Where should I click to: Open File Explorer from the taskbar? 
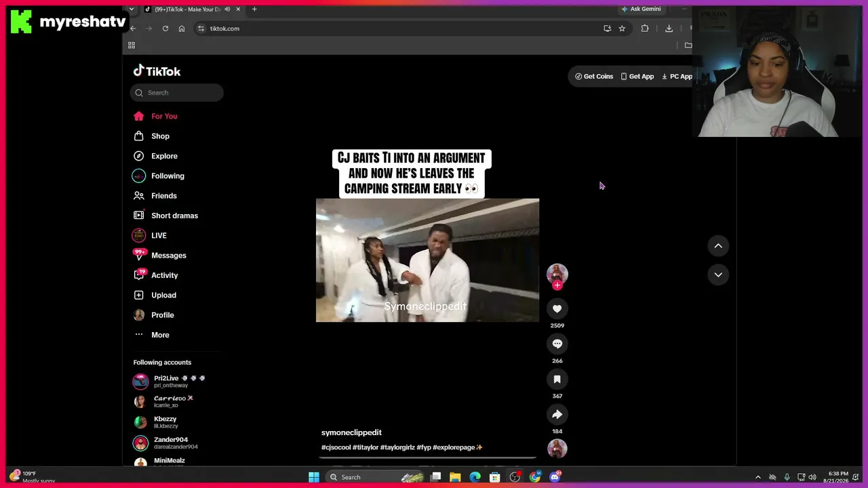[455, 477]
